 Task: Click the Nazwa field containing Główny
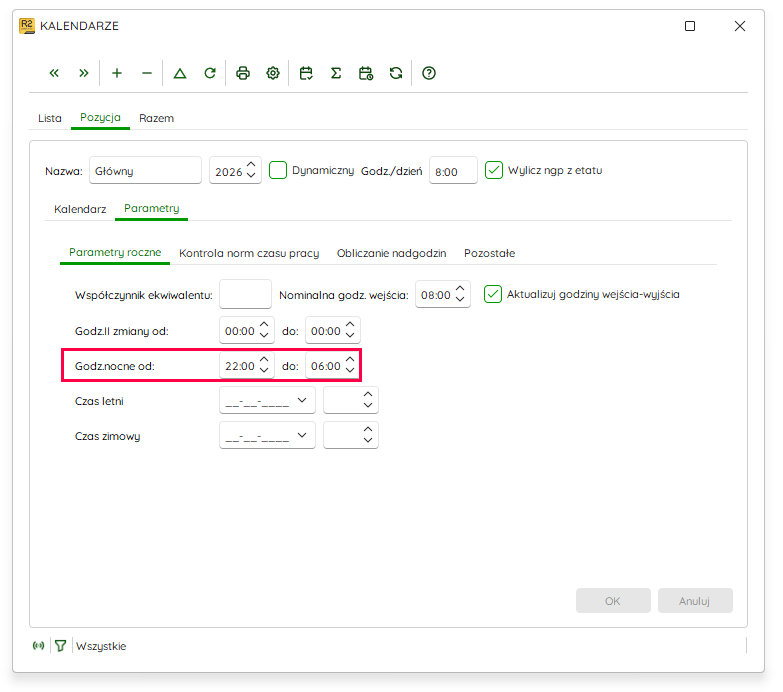(145, 170)
